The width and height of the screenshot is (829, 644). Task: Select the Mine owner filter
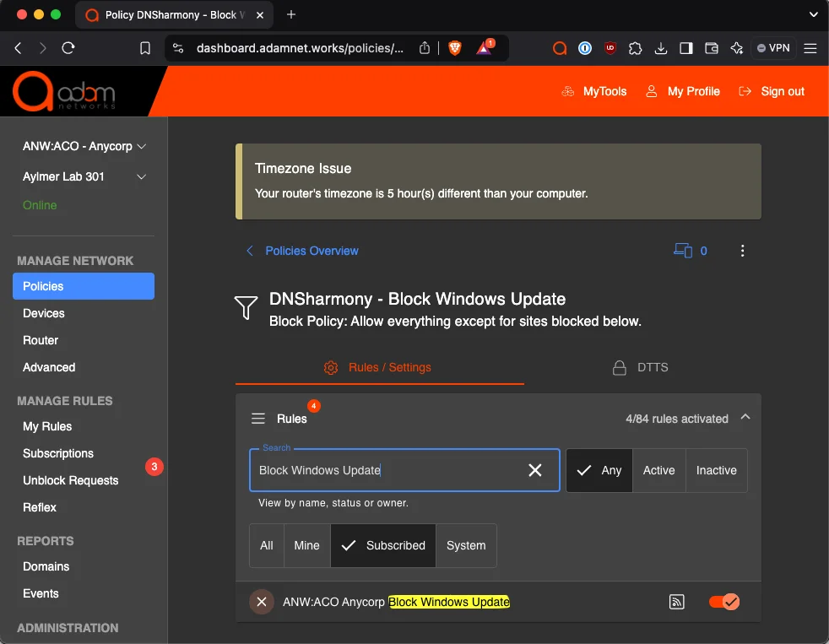pyautogui.click(x=306, y=545)
